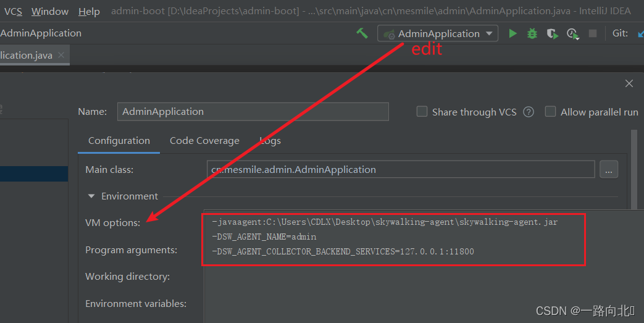Click the -javaagent line in VM options
The width and height of the screenshot is (644, 323).
coord(385,222)
